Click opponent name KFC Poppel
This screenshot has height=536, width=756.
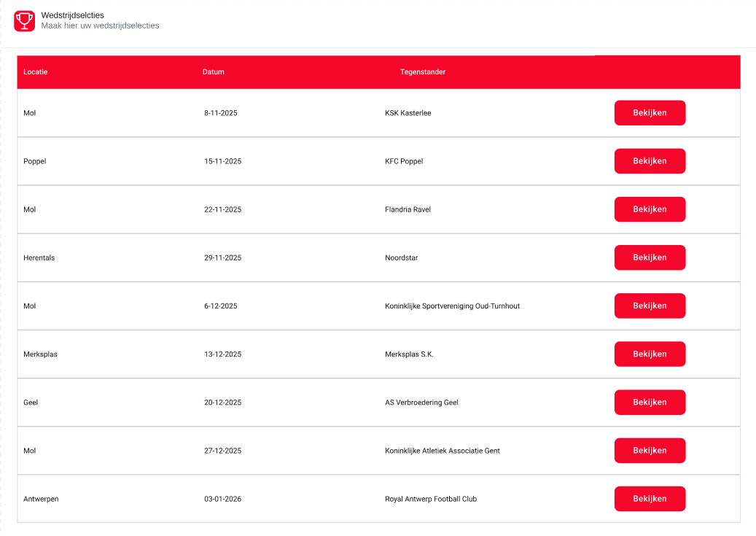(404, 161)
